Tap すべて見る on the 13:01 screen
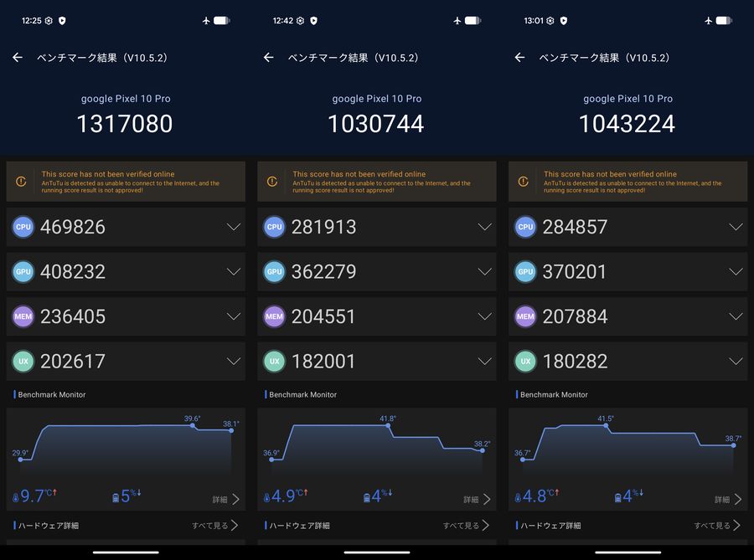 [717, 526]
